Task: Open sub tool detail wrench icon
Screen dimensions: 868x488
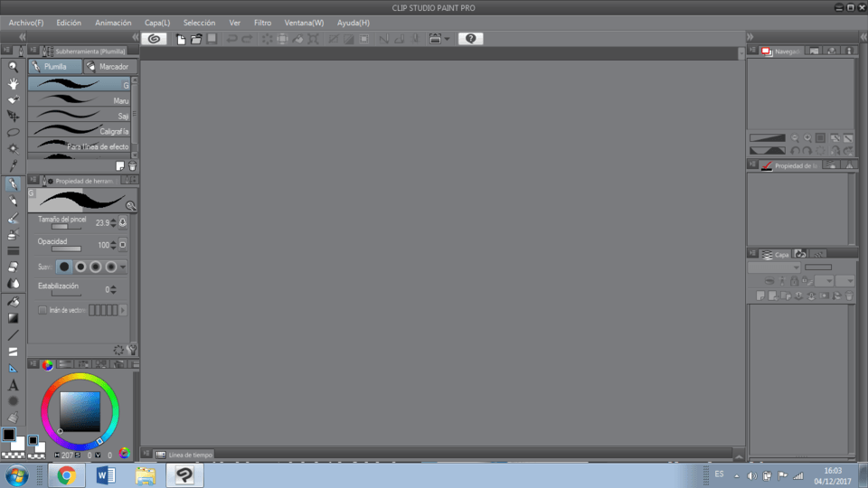Action: click(132, 350)
